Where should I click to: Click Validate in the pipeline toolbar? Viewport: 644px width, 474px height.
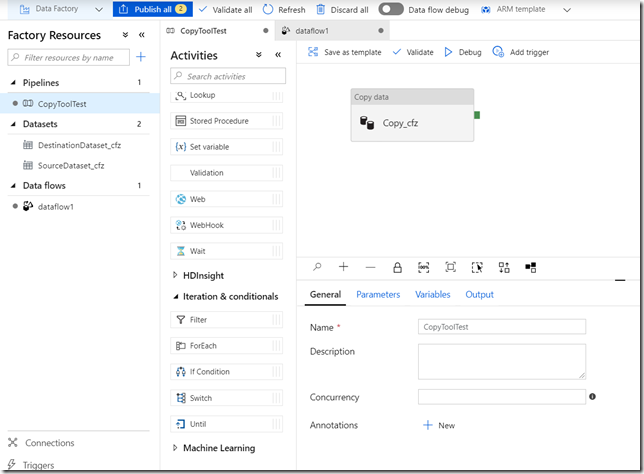tap(413, 52)
